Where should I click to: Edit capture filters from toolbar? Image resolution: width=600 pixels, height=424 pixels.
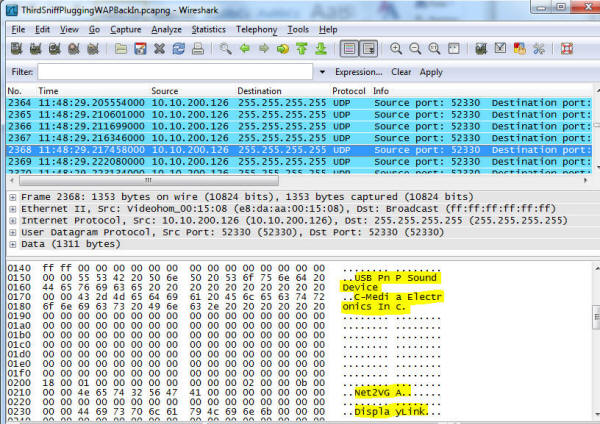tap(481, 49)
